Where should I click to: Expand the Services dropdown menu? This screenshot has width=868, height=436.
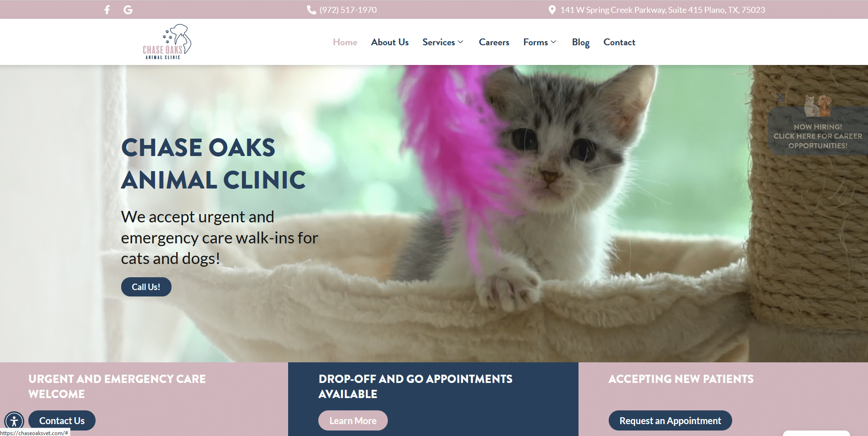[443, 42]
